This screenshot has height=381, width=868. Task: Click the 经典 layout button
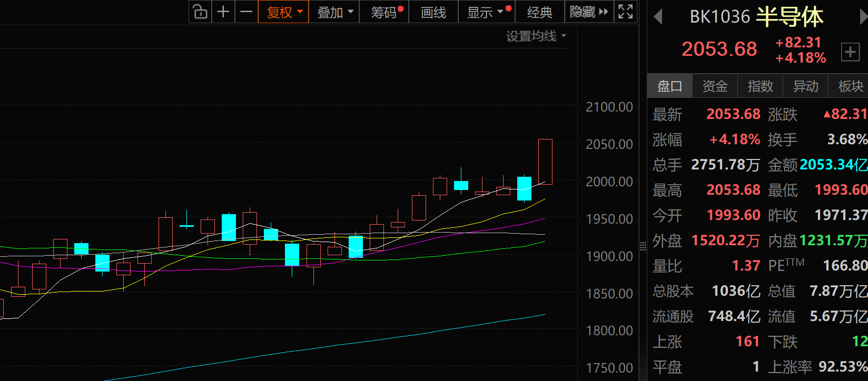click(x=539, y=12)
